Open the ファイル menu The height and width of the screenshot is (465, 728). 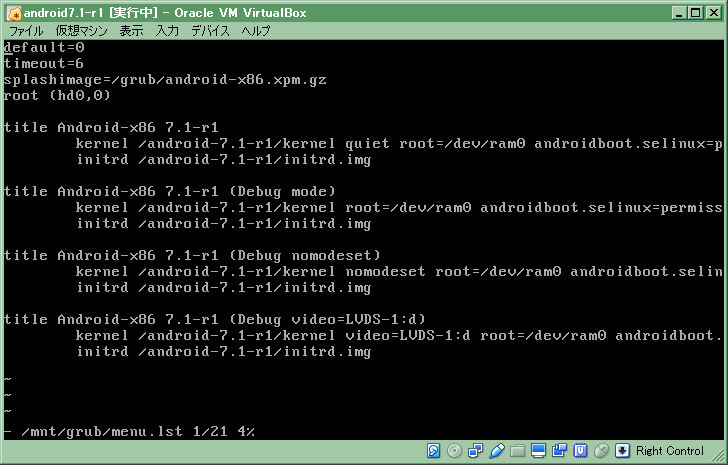click(26, 31)
